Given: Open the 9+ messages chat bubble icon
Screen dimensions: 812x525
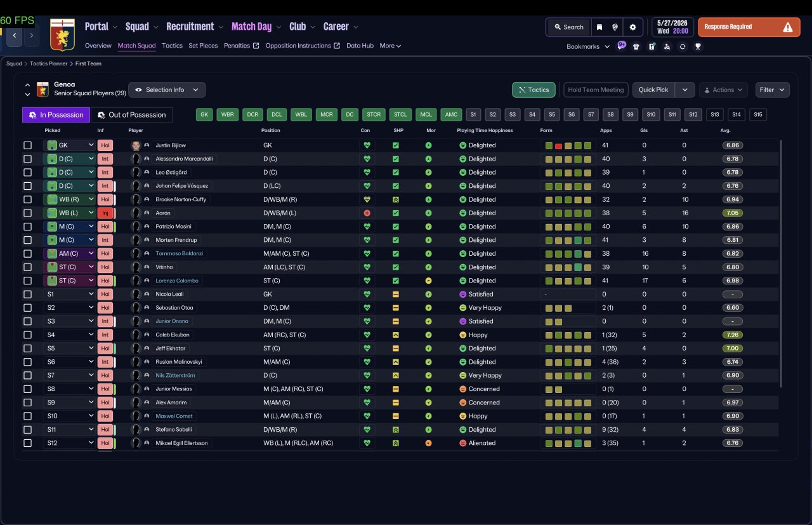Looking at the screenshot, I should [622, 46].
